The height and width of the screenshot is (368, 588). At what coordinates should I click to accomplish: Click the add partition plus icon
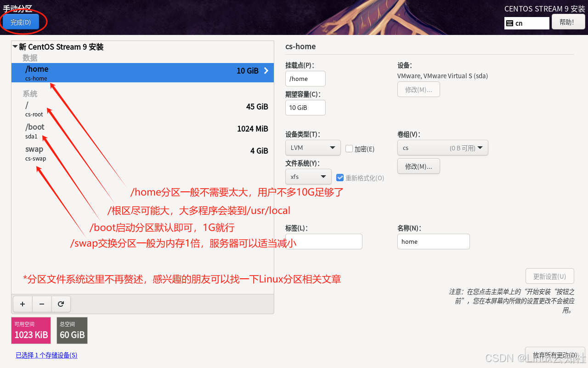point(22,304)
